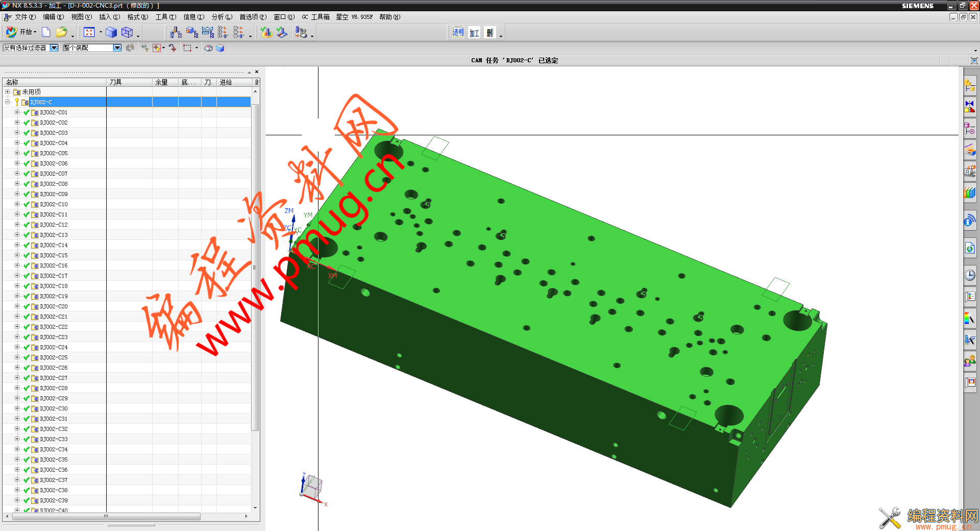Open the 视图(V) menu
The height and width of the screenshot is (531, 980).
click(x=82, y=17)
